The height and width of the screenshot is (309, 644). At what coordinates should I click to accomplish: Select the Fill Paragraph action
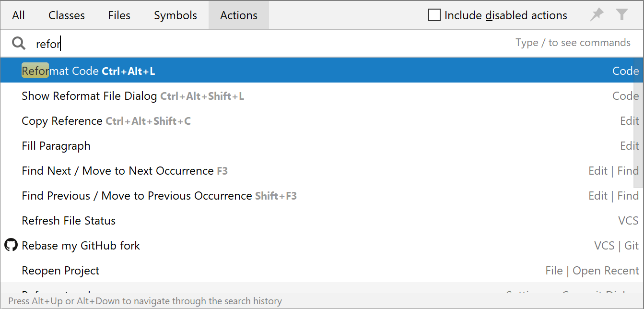(x=56, y=145)
